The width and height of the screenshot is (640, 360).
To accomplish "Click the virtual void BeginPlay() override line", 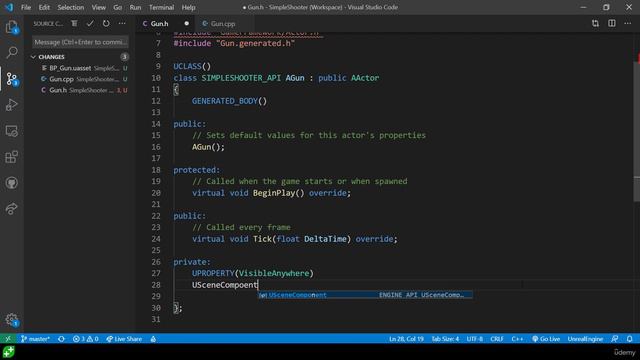I will coord(271,193).
